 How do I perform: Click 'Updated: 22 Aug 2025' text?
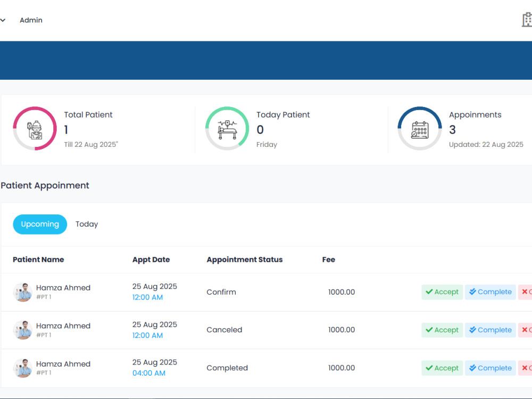[x=486, y=145]
